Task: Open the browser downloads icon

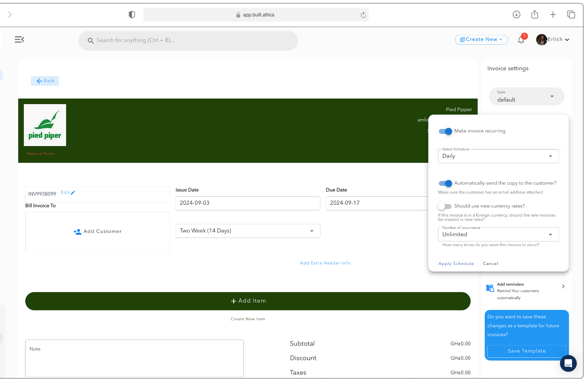Action: (x=516, y=14)
